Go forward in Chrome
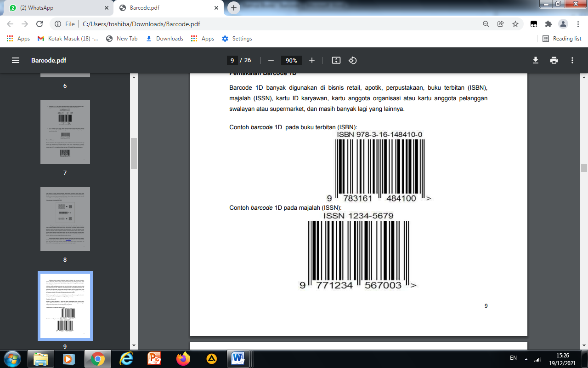The height and width of the screenshot is (368, 588). coord(25,24)
